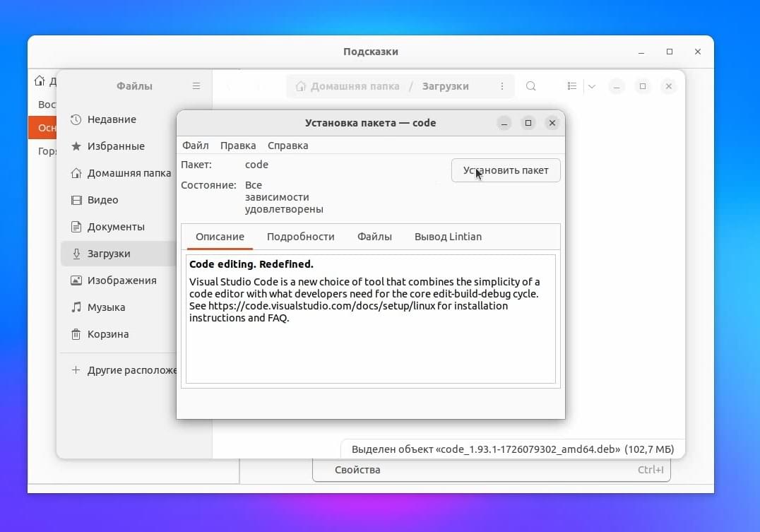Click the home icon beside Домашняя папка in sidebar

[76, 173]
